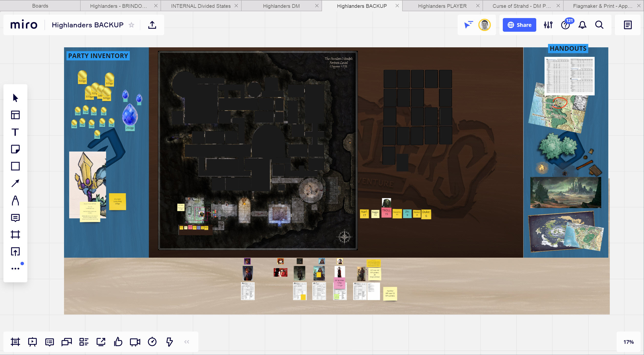Select the Sunless Citadel map title
The image size is (644, 355).
pyautogui.click(x=339, y=62)
